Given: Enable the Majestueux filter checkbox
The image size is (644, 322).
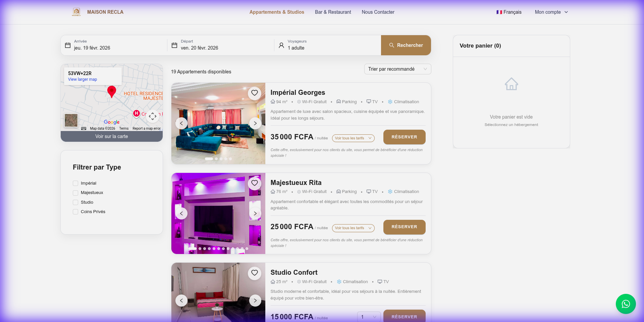Looking at the screenshot, I should (75, 193).
